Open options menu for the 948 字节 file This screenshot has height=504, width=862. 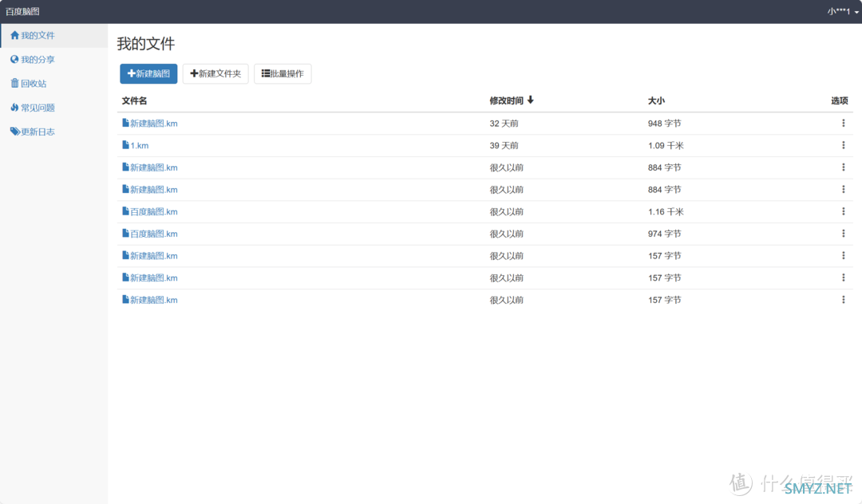[x=843, y=123]
